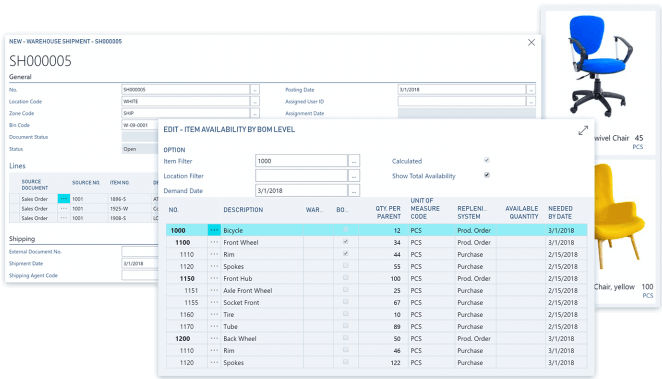Open the row menu for 1120 Spokes, 122 PCS
Screen dimensions: 662x379
(214, 363)
